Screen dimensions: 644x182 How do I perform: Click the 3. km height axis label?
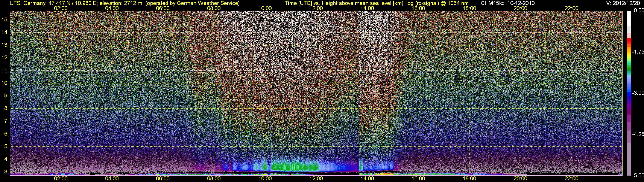pos(6,172)
